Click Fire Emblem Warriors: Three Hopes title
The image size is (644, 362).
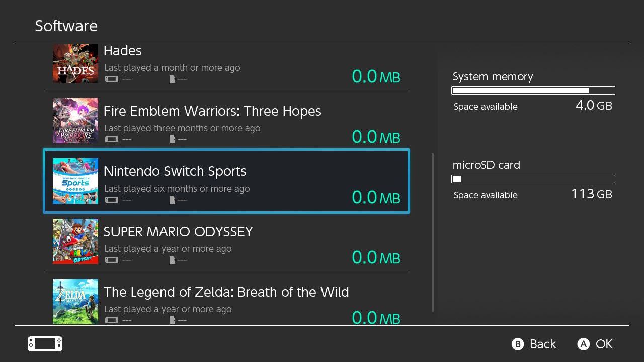pyautogui.click(x=212, y=111)
